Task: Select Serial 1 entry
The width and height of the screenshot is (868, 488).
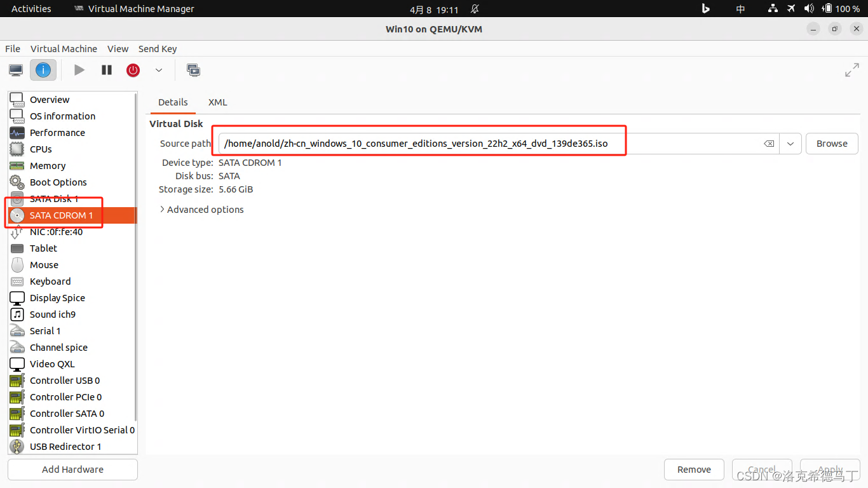Action: [72, 331]
